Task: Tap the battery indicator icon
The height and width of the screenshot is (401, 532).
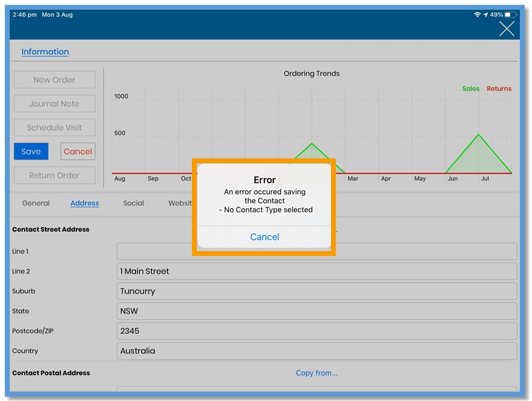Action: coord(510,15)
